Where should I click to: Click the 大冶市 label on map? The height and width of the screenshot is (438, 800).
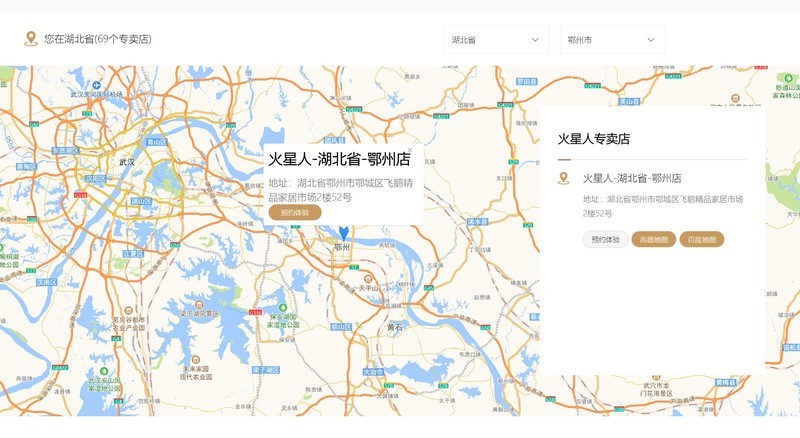(373, 372)
